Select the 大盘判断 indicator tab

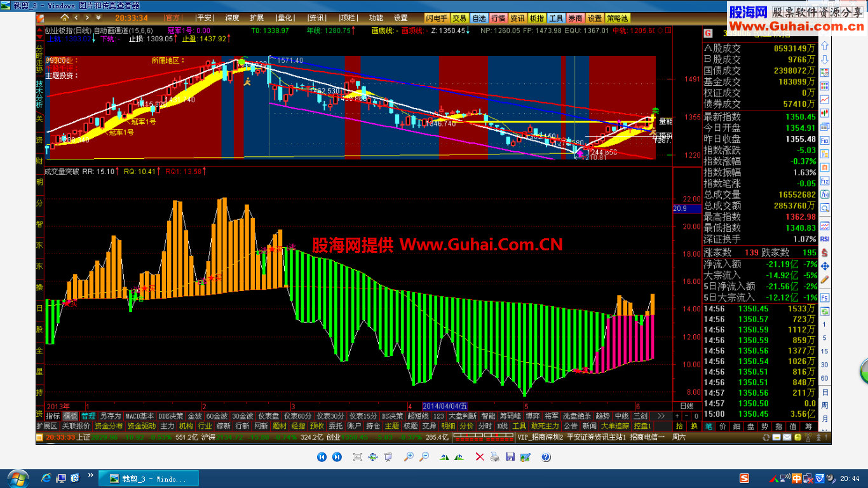click(463, 416)
